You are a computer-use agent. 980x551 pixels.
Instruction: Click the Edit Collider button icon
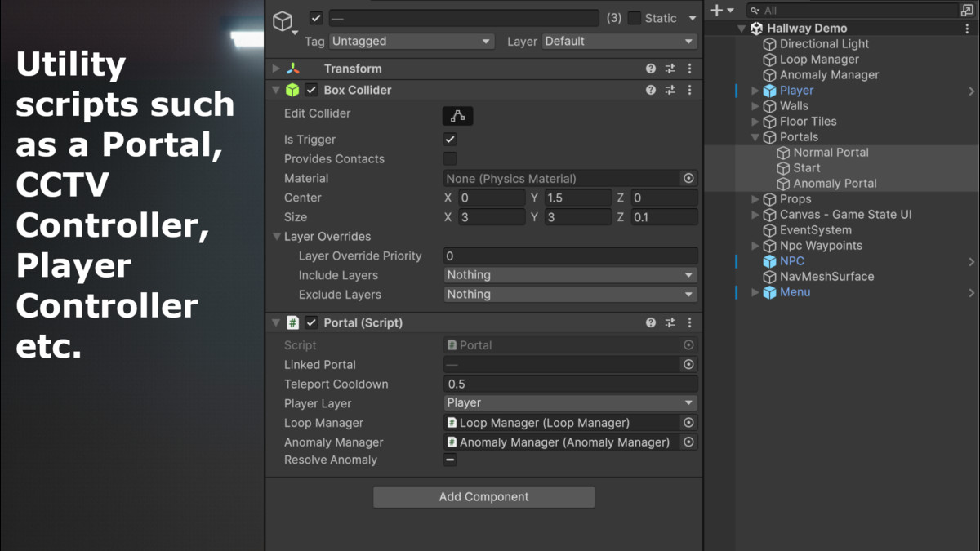pyautogui.click(x=457, y=116)
